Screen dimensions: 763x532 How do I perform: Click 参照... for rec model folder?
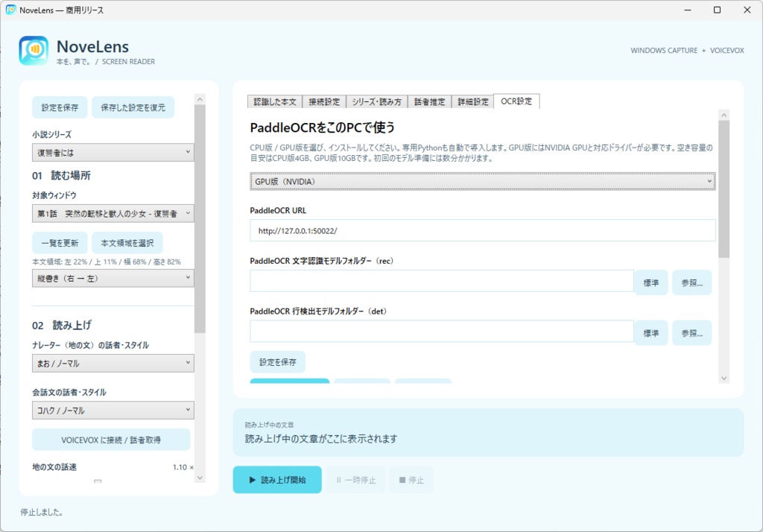click(692, 282)
